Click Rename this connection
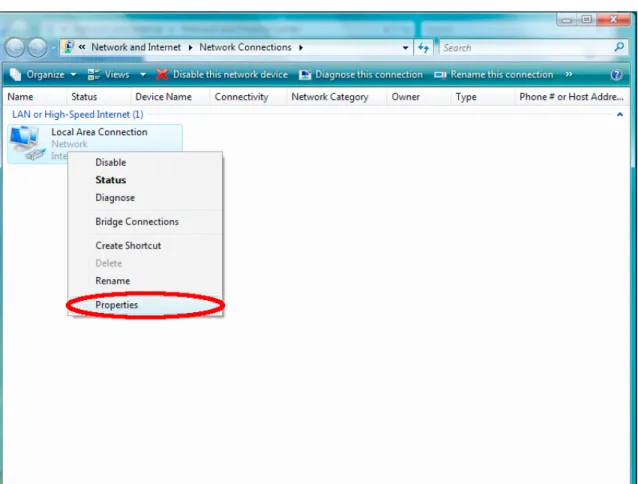The height and width of the screenshot is (484, 638). pos(494,74)
